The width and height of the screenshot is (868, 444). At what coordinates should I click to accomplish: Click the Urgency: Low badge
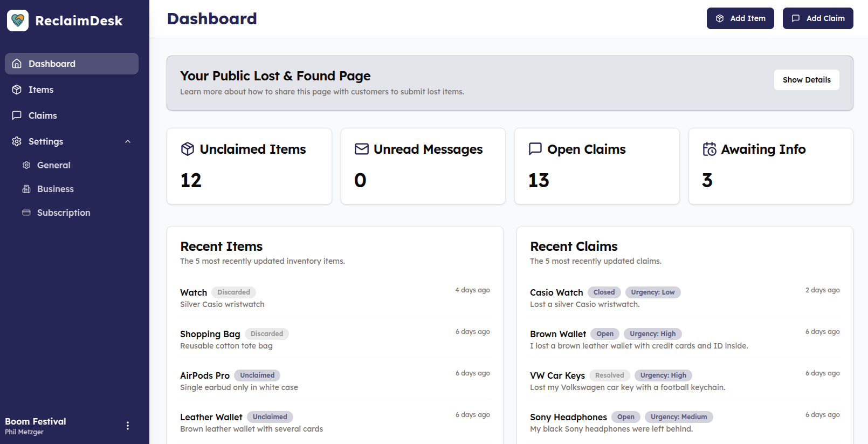(653, 292)
